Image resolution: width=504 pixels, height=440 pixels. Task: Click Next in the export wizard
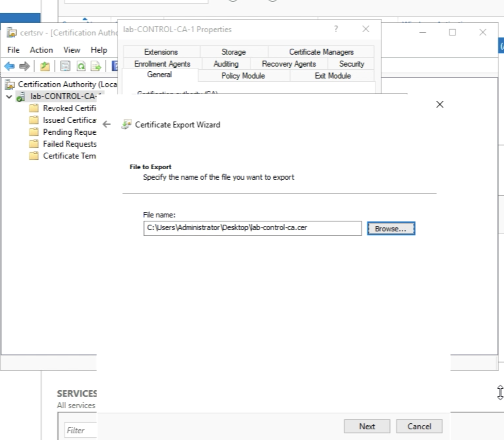[x=367, y=426]
